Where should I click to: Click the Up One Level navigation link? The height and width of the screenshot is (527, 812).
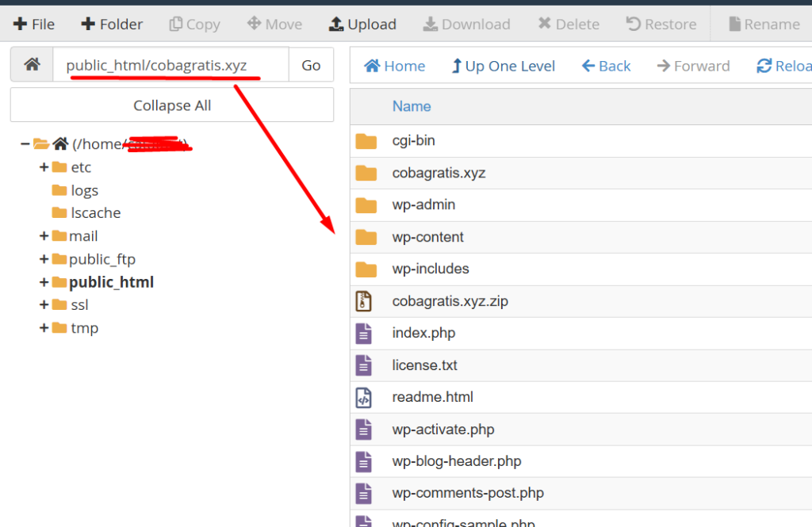503,66
